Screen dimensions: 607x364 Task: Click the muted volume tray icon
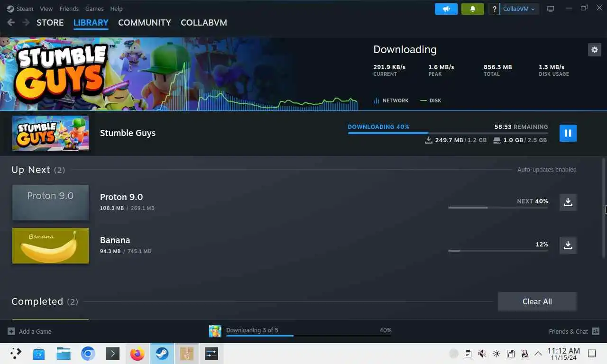482,354
